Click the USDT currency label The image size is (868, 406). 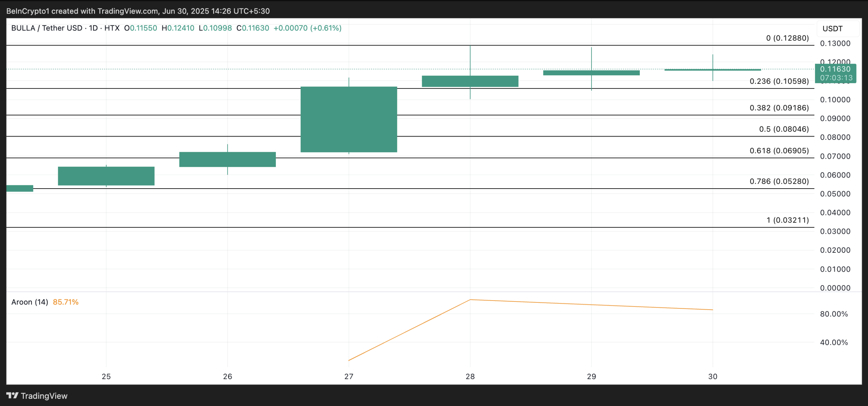[x=832, y=29]
